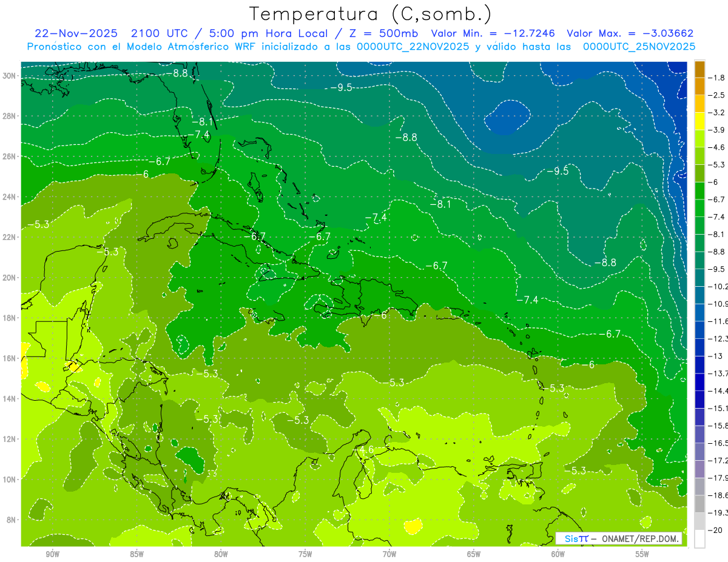Click the '55W' longitude axis label
728x562 pixels.
click(x=642, y=555)
